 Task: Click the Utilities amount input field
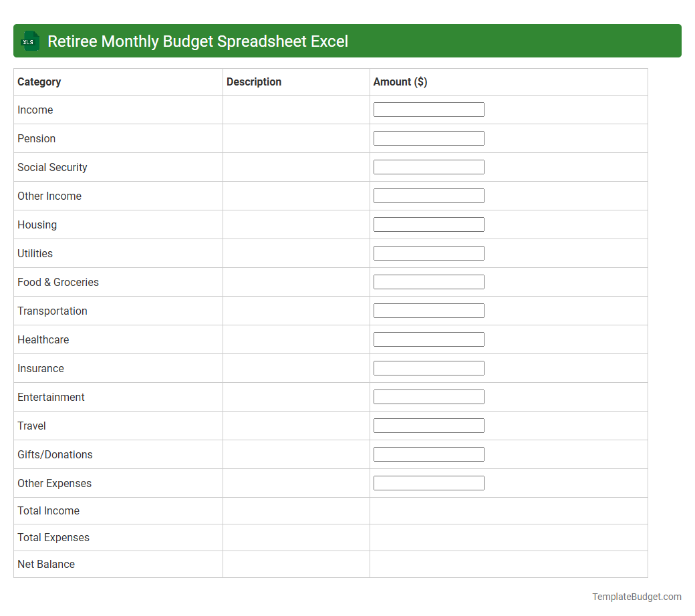click(429, 253)
